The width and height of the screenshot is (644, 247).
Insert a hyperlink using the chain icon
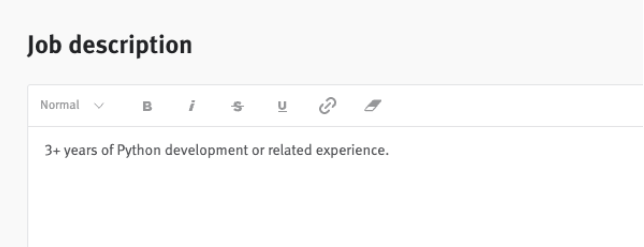tap(327, 106)
